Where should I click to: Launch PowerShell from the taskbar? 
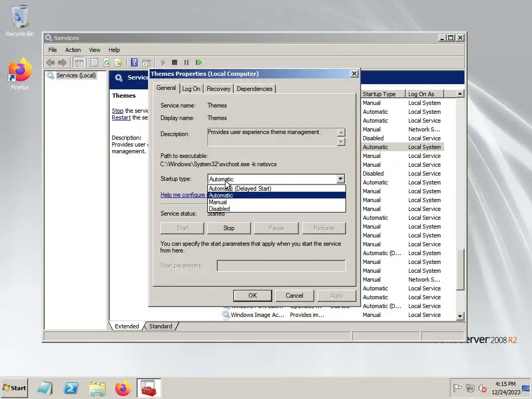[71, 388]
